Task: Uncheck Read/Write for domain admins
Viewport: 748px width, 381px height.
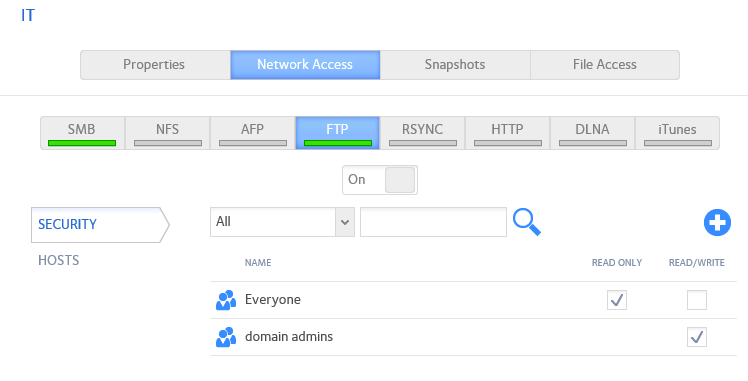Action: coord(696,337)
